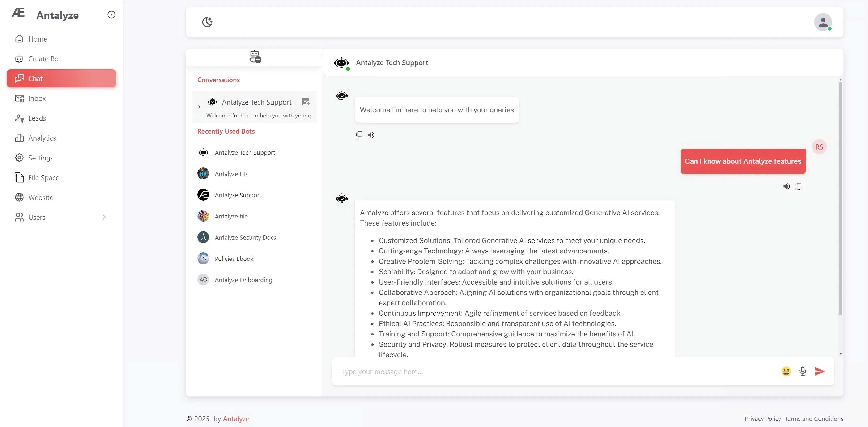Select the emoji picker in the message bar
Viewport: 868px width, 427px height.
tap(786, 371)
